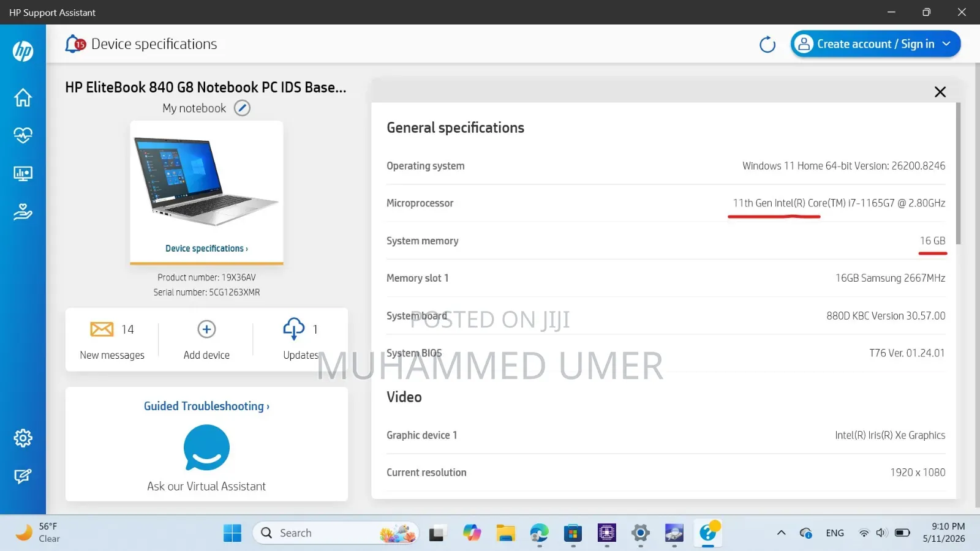Click the Video section heading
Screen dimensions: 980x551
click(404, 397)
